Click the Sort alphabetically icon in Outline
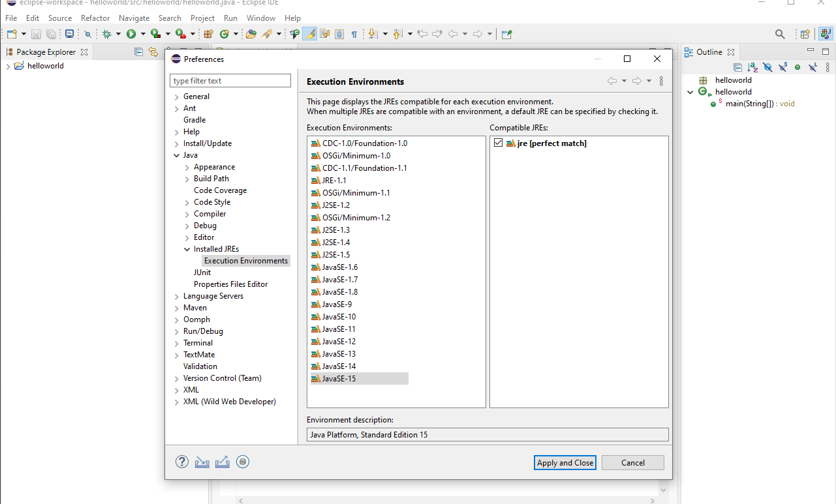The height and width of the screenshot is (504, 836). click(x=752, y=67)
